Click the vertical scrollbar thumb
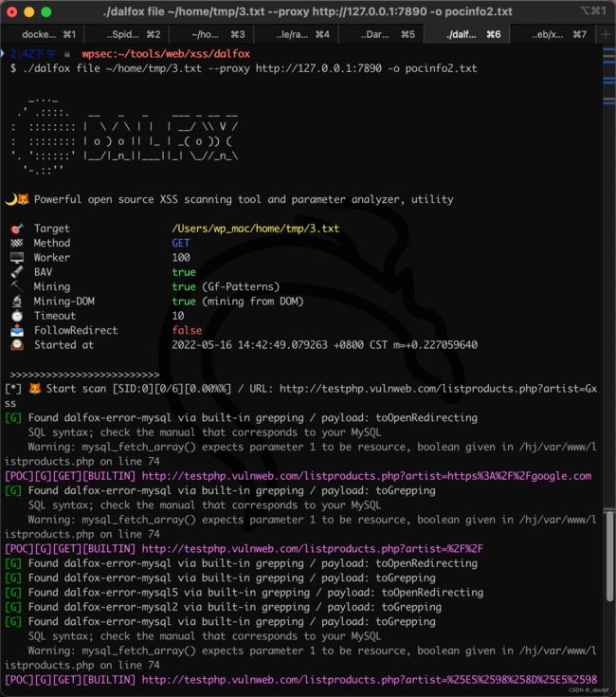Viewport: 616px width, 697px height. tap(610, 557)
